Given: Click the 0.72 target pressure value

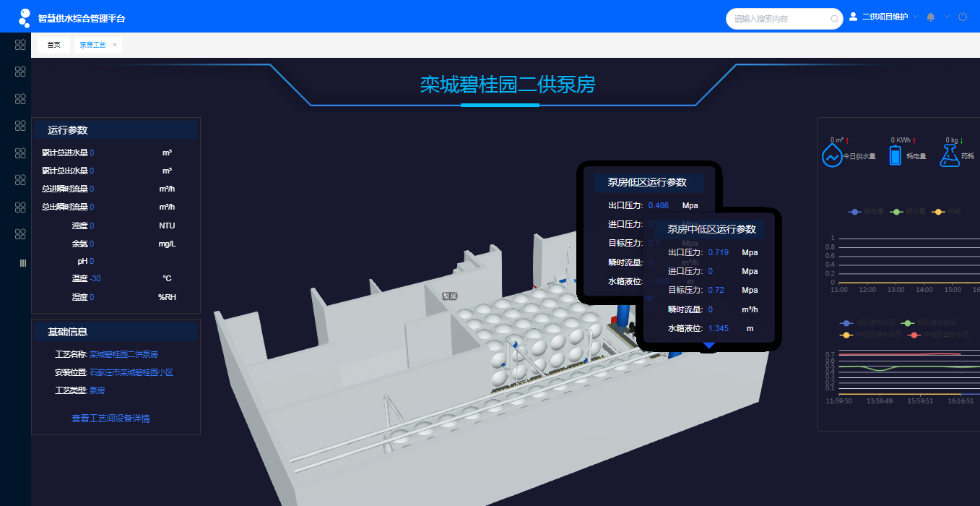Looking at the screenshot, I should [715, 290].
